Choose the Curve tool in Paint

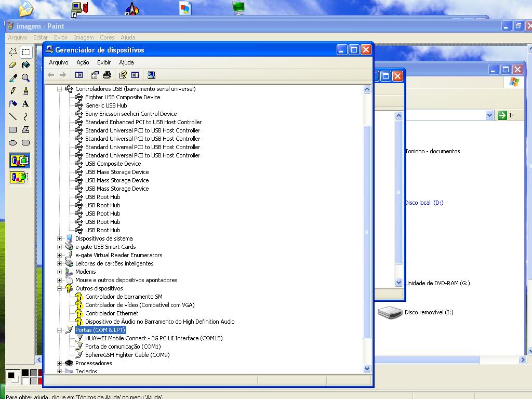tap(26, 116)
